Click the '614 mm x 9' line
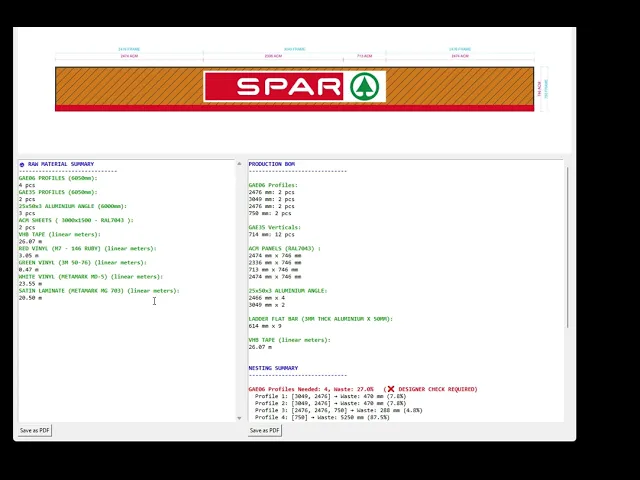Viewport: 640px width, 480px height. pyautogui.click(x=265, y=326)
